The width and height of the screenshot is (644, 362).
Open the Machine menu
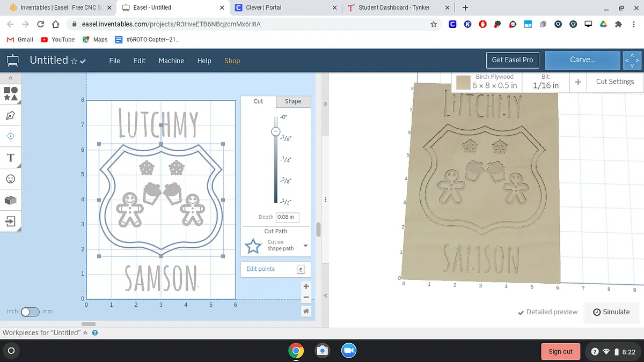(171, 61)
